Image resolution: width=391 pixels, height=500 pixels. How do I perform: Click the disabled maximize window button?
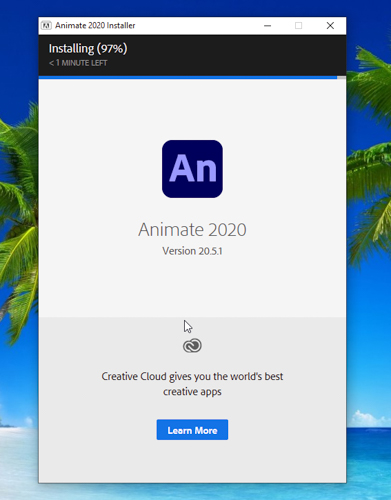pyautogui.click(x=298, y=26)
